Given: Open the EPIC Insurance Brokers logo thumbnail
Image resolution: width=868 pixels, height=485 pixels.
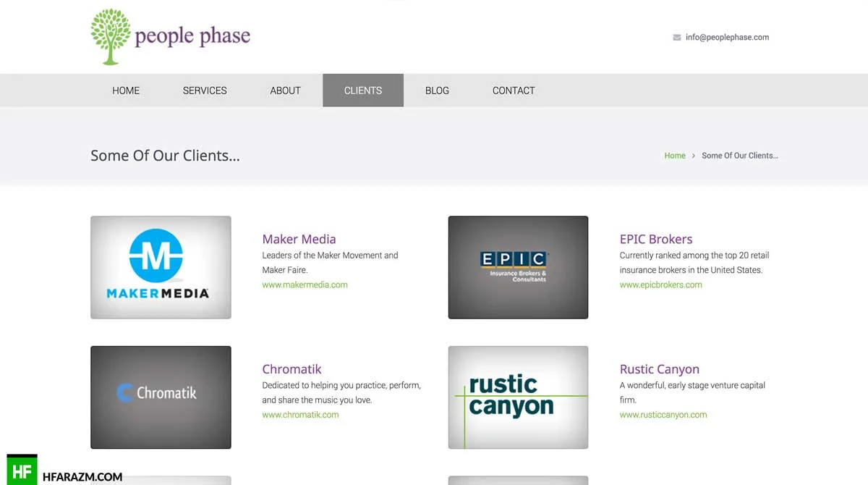Looking at the screenshot, I should click(518, 267).
